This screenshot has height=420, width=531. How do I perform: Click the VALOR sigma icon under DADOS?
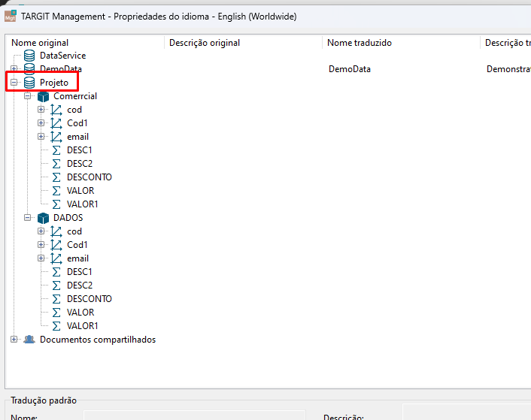(x=56, y=313)
